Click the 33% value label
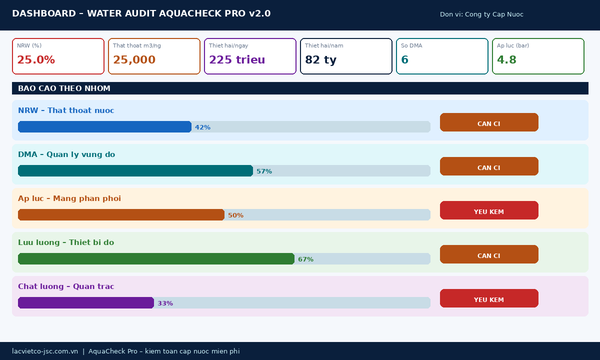This screenshot has width=600, height=360. pyautogui.click(x=165, y=303)
